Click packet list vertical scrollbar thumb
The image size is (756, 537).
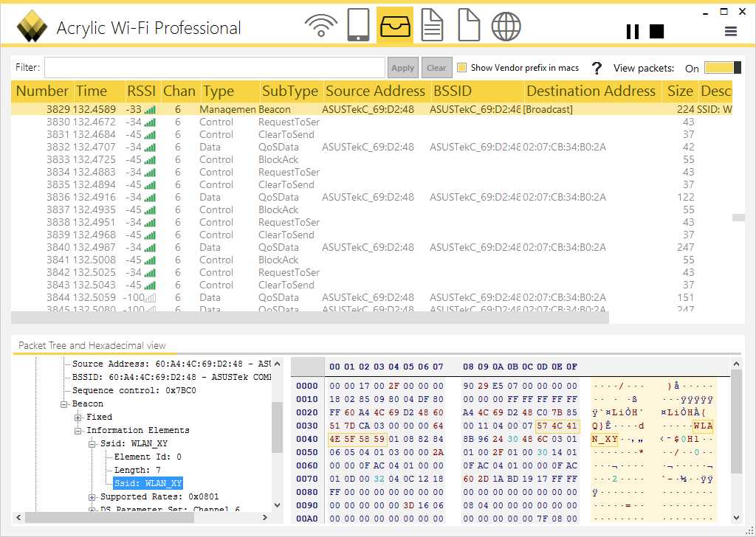(738, 218)
